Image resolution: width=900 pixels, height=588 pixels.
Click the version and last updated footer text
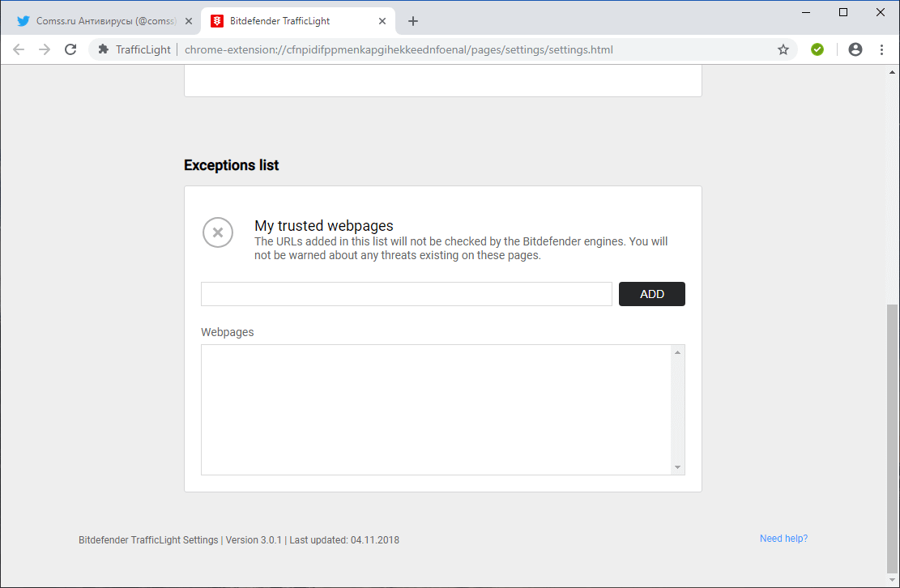coord(239,540)
